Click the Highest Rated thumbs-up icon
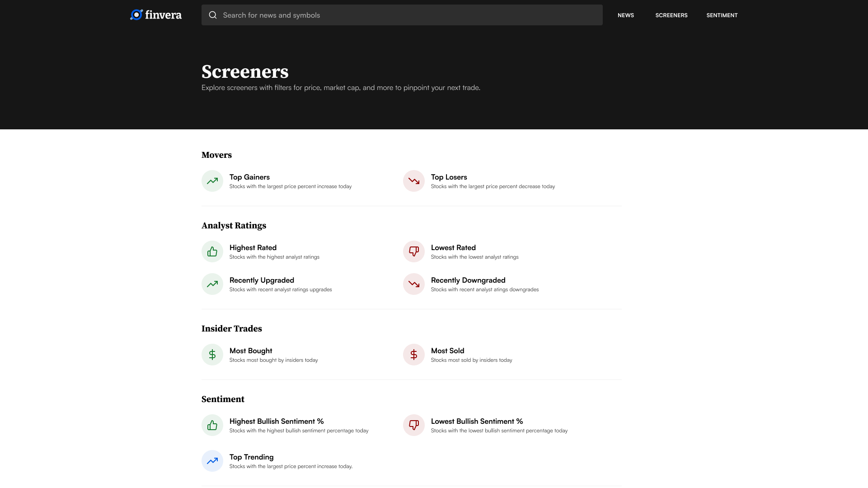 pyautogui.click(x=212, y=251)
